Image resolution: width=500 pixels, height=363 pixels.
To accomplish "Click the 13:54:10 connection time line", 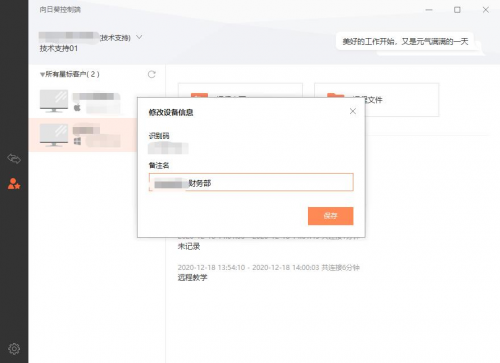I will click(268, 267).
